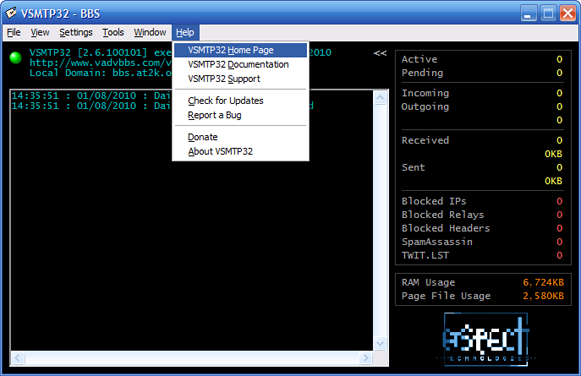Open the Settings menu
581x376 pixels.
(76, 33)
